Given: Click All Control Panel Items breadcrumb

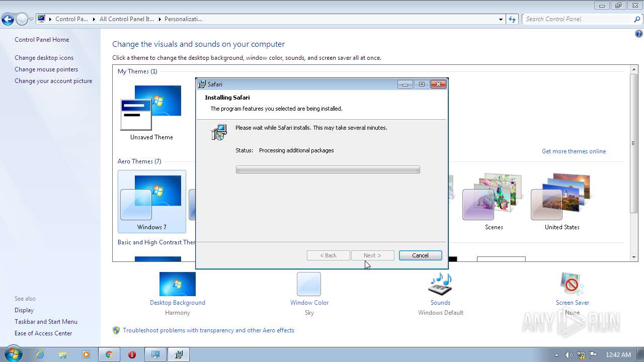Looking at the screenshot, I should point(127,19).
